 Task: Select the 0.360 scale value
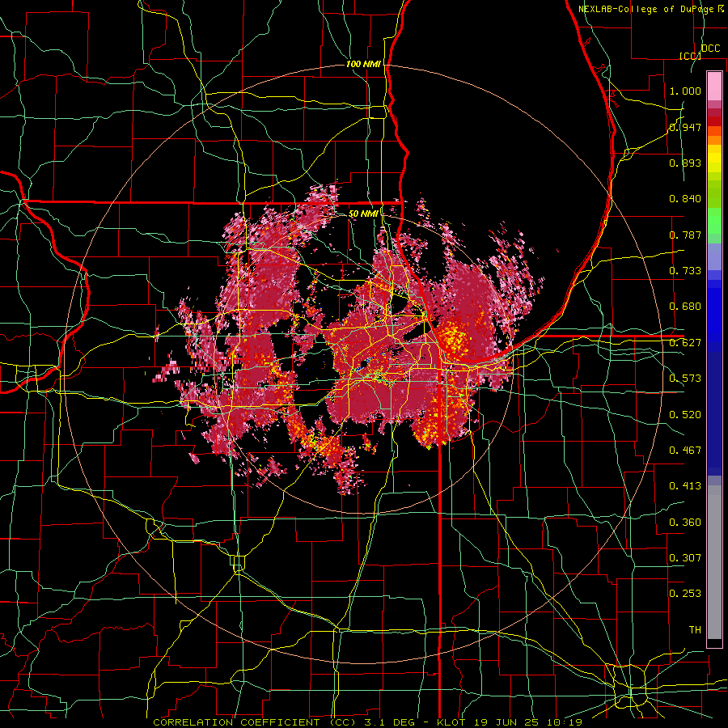(x=685, y=523)
